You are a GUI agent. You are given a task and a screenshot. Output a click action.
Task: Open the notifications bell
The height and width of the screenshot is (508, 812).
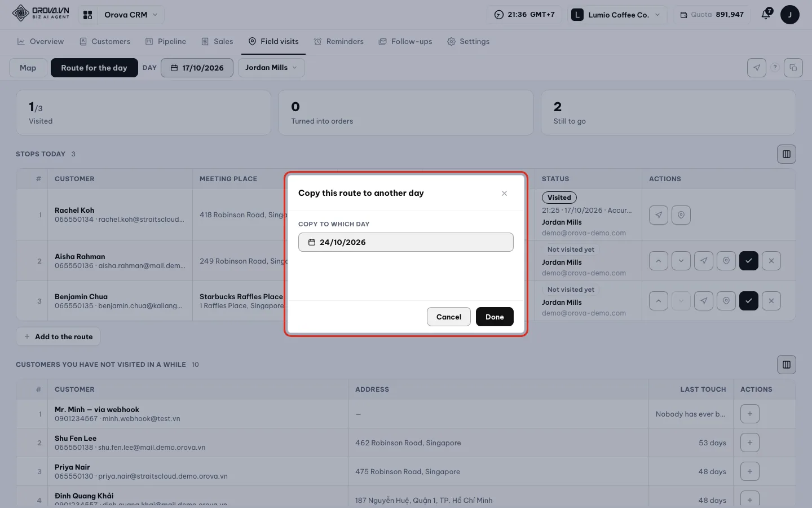click(766, 15)
